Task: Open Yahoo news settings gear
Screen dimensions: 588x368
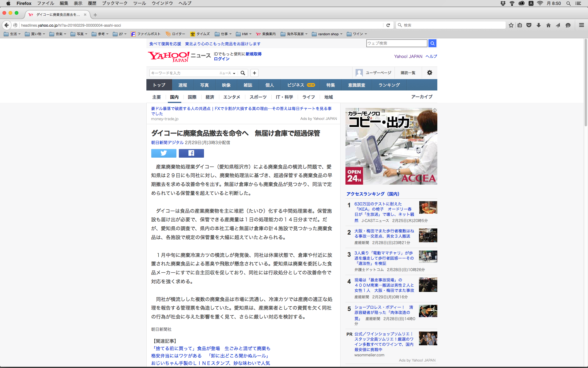Action: point(429,73)
